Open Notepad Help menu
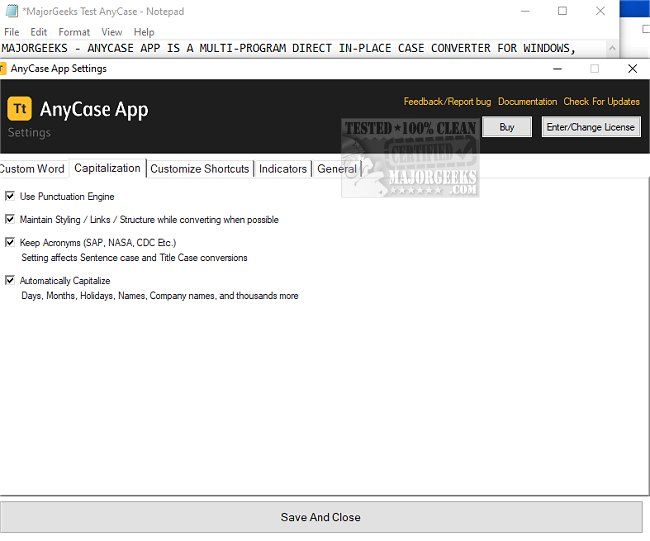This screenshot has width=650, height=541. tap(144, 32)
